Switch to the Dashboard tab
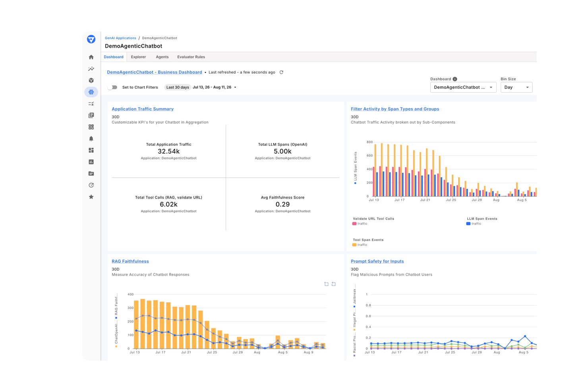588x392 pixels. click(114, 57)
